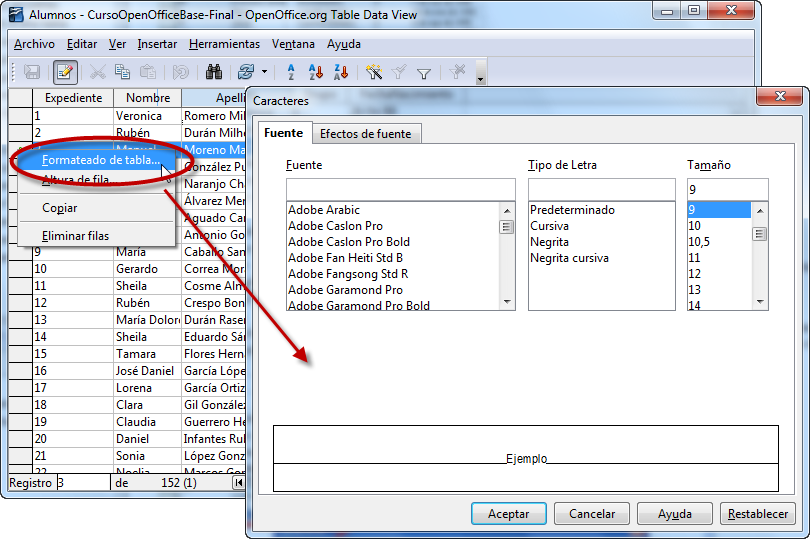810x539 pixels.
Task: Click the first record navigation button
Action: point(239,483)
